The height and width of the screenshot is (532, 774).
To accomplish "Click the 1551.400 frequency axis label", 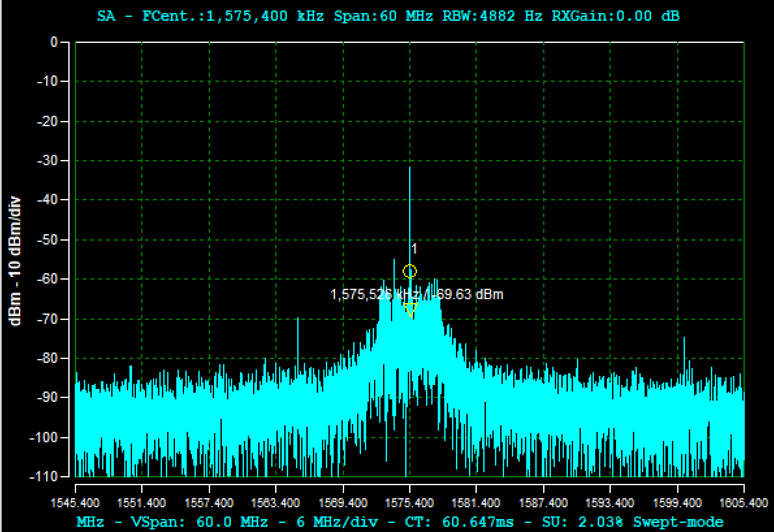I will click(x=142, y=503).
